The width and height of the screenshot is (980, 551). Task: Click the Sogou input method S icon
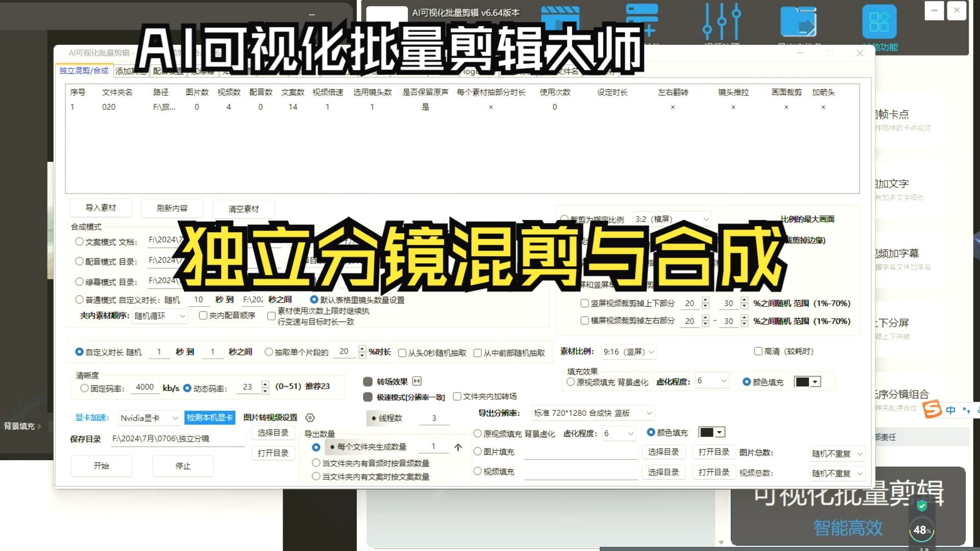click(x=932, y=409)
